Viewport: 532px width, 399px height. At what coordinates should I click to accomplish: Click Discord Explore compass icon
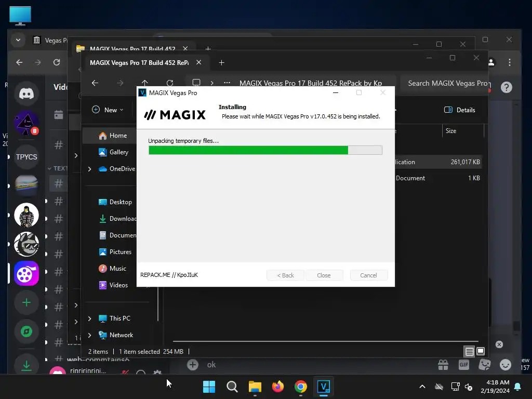(26, 331)
